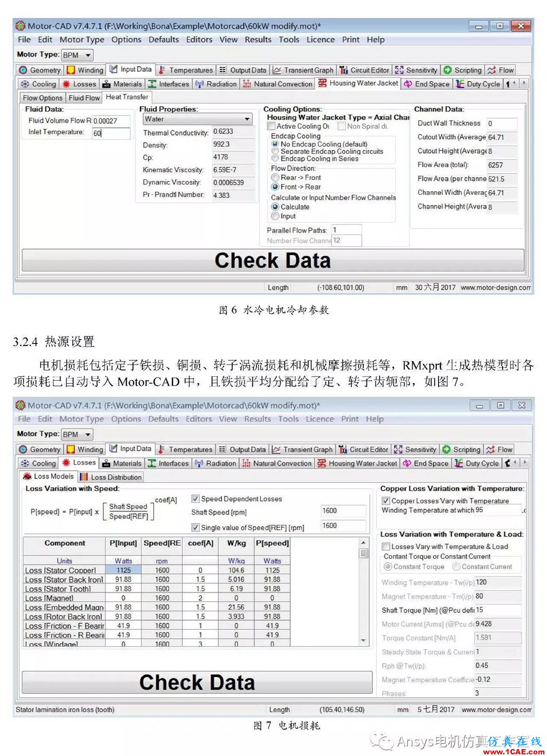The width and height of the screenshot is (547, 756).
Task: Click Inlet Temperature input field
Action: click(x=111, y=133)
